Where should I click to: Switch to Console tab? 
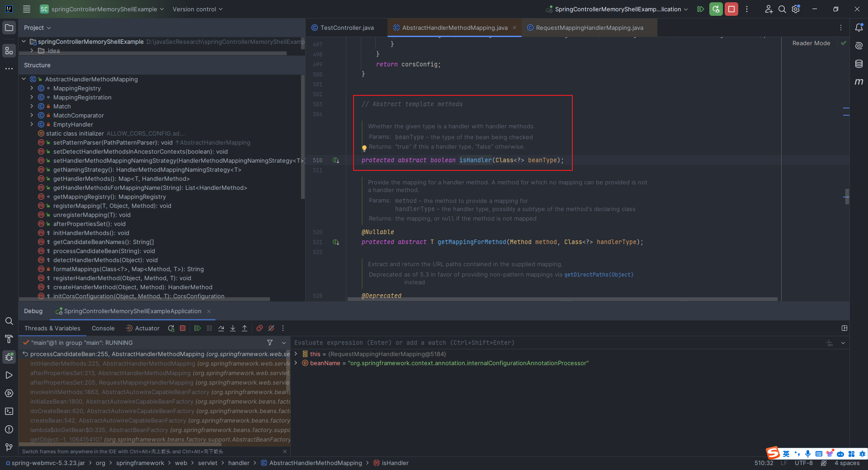[103, 329]
